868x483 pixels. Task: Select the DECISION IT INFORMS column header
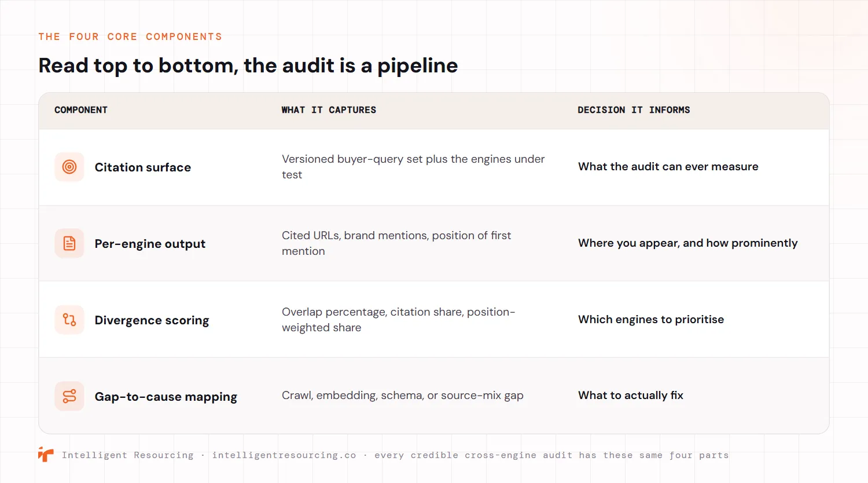click(x=634, y=110)
